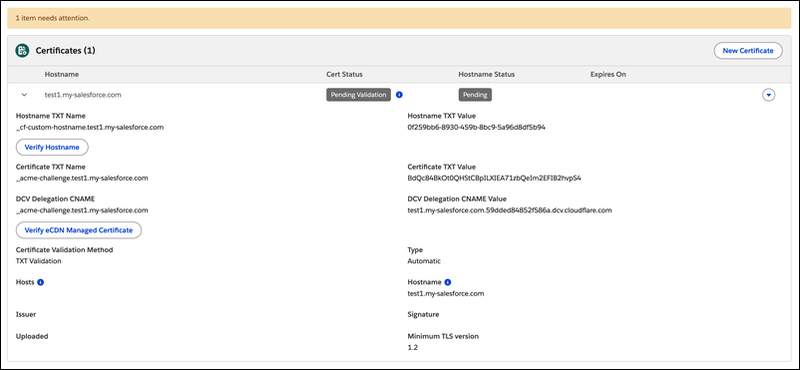This screenshot has width=800, height=370.
Task: Open info icon next to Pending Validation
Action: (399, 94)
